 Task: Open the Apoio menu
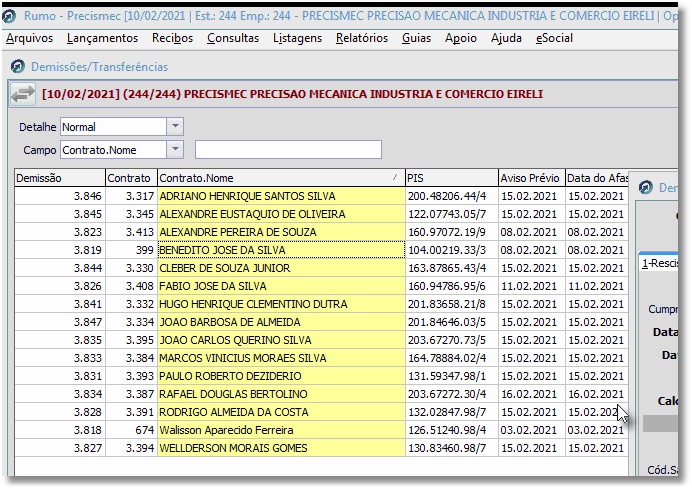point(461,38)
